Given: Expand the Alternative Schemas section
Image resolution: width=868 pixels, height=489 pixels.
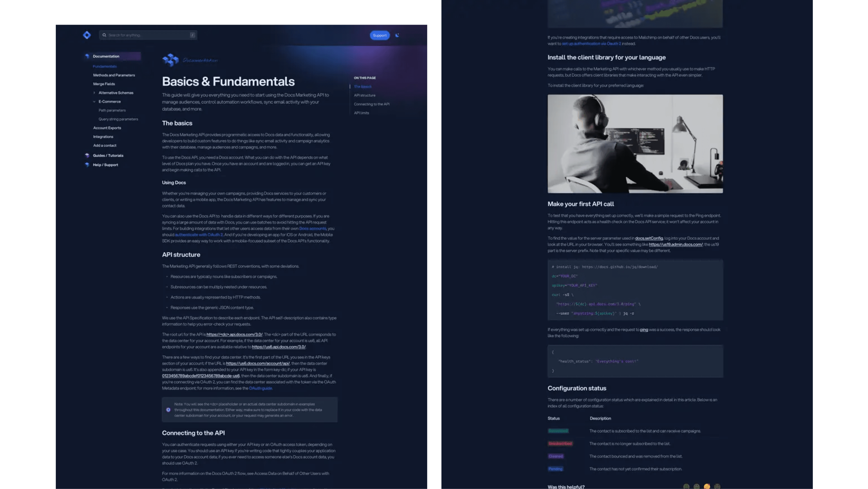Looking at the screenshot, I should 94,92.
